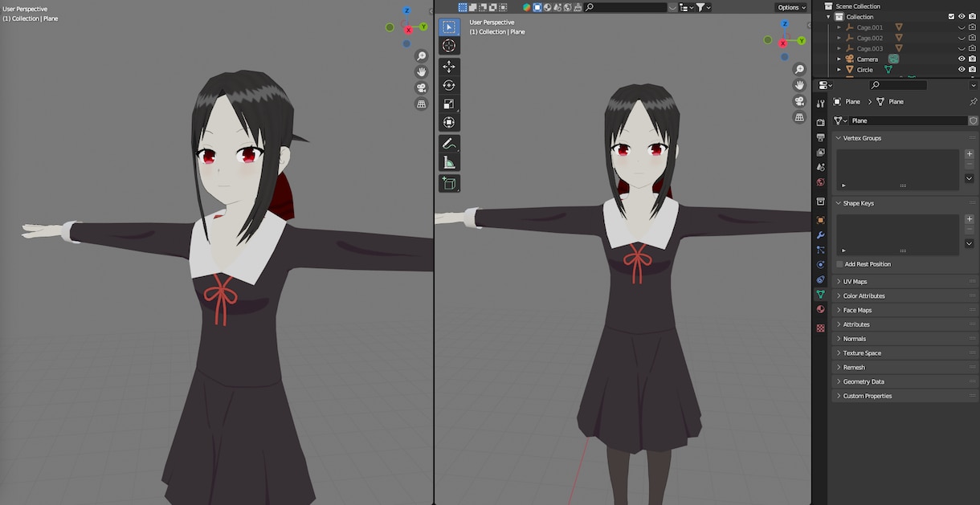The width and height of the screenshot is (980, 505).
Task: Activate the 3D Cursor tool
Action: click(449, 46)
